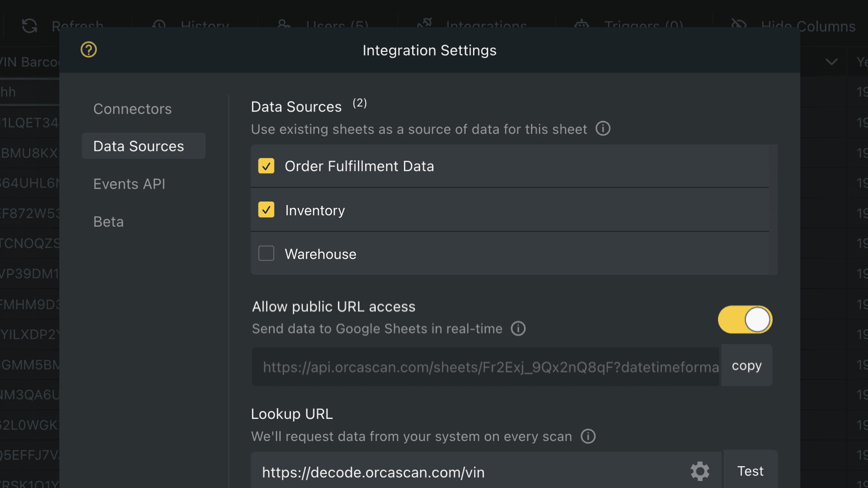The image size is (868, 488).
Task: Switch to the Connectors tab
Action: [x=132, y=108]
